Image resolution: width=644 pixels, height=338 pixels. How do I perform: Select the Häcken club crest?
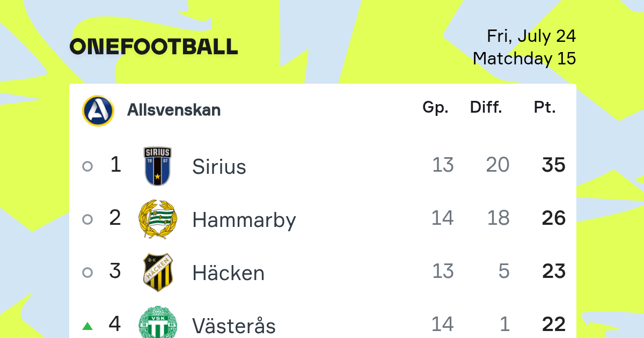point(157,273)
